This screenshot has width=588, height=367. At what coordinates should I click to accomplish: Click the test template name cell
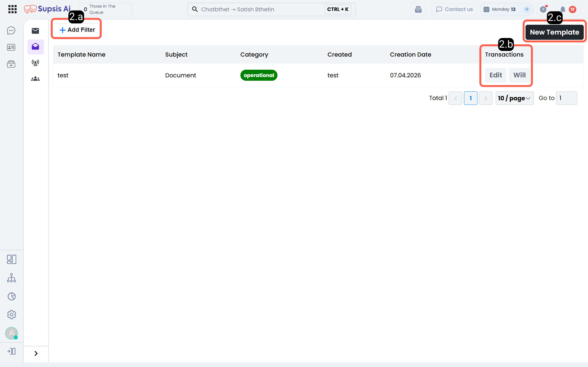(x=63, y=75)
